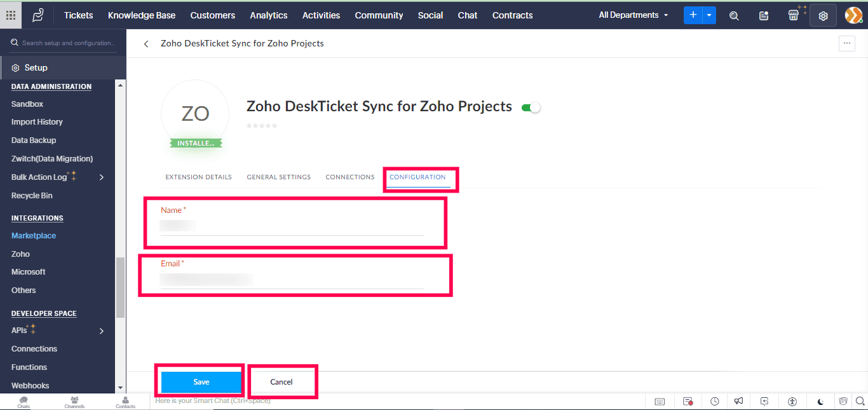Screen dimensions: 868x410
Task: Click the Name input field
Action: coord(292,226)
